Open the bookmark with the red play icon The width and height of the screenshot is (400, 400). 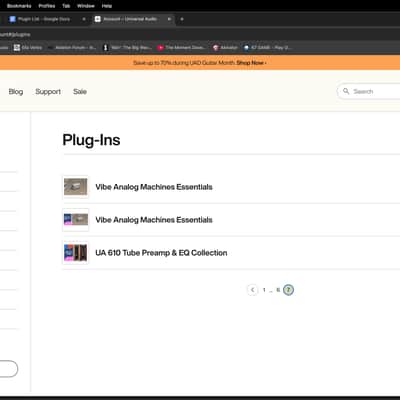(181, 48)
